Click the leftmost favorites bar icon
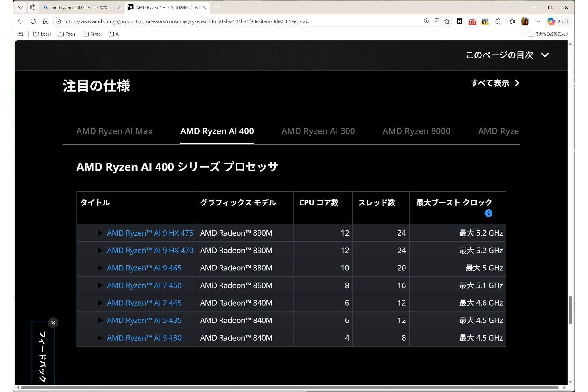The image size is (588, 392). click(21, 34)
